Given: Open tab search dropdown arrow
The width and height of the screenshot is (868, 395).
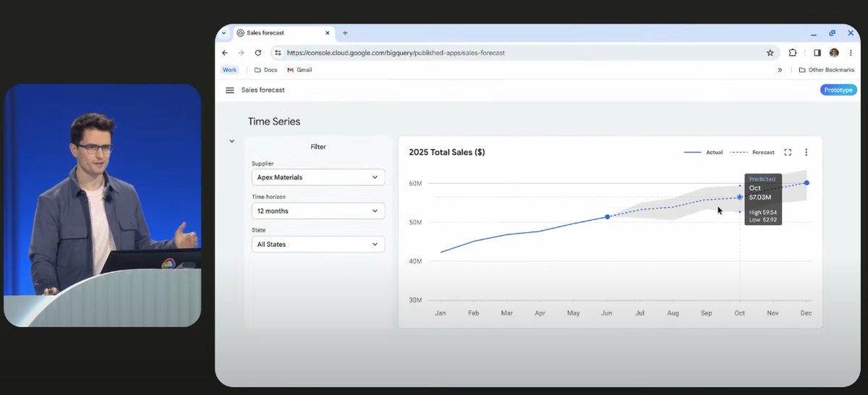Looking at the screenshot, I should [224, 33].
